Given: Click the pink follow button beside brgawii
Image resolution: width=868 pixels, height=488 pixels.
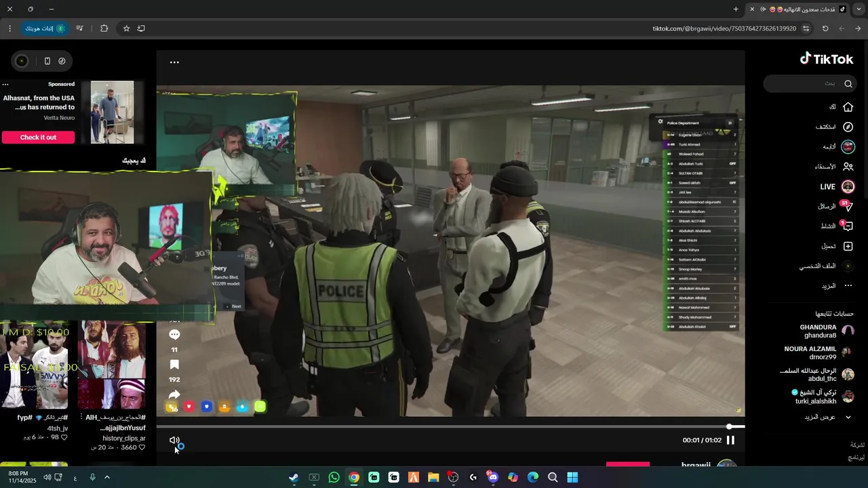Looking at the screenshot, I should [628, 465].
